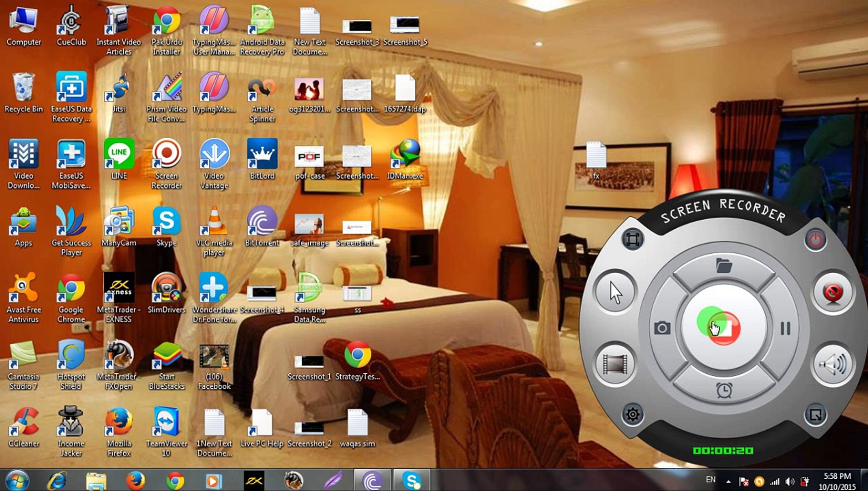
Task: Open Screen Recorder settings gear
Action: pyautogui.click(x=632, y=415)
